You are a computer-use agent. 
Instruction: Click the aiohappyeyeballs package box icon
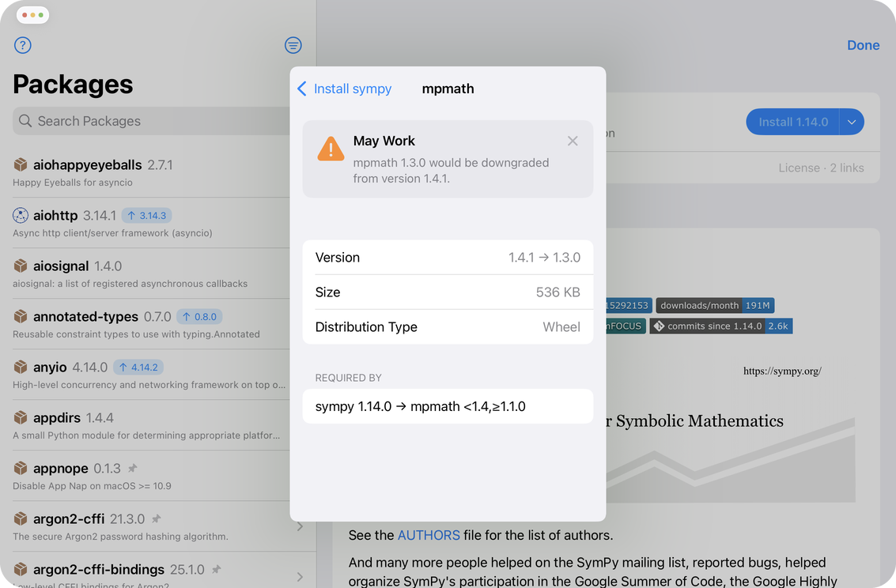pyautogui.click(x=21, y=165)
